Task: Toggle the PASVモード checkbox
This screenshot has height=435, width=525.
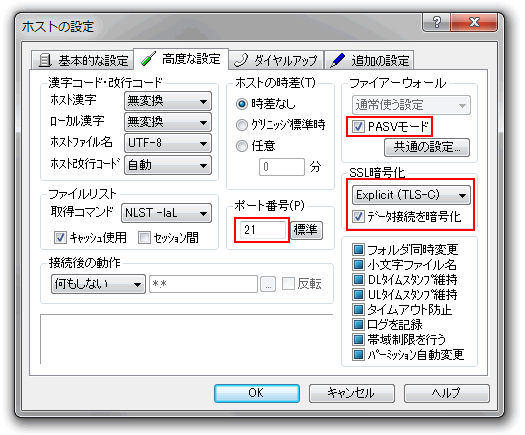Action: tap(358, 127)
